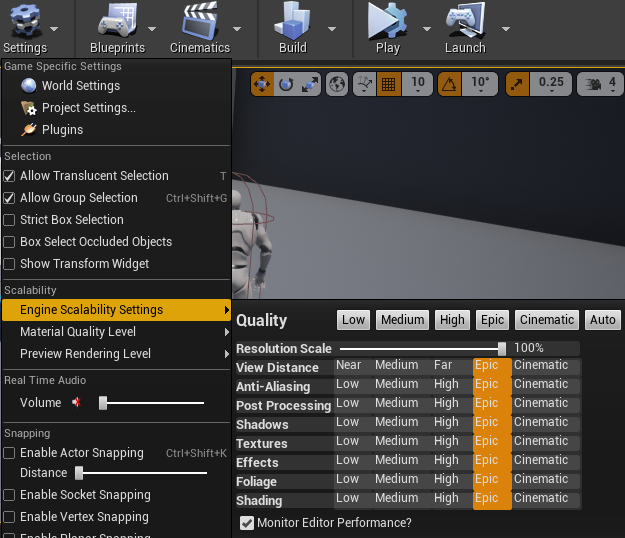The image size is (625, 538).
Task: Open Plugins menu entry
Action: [x=116, y=130]
